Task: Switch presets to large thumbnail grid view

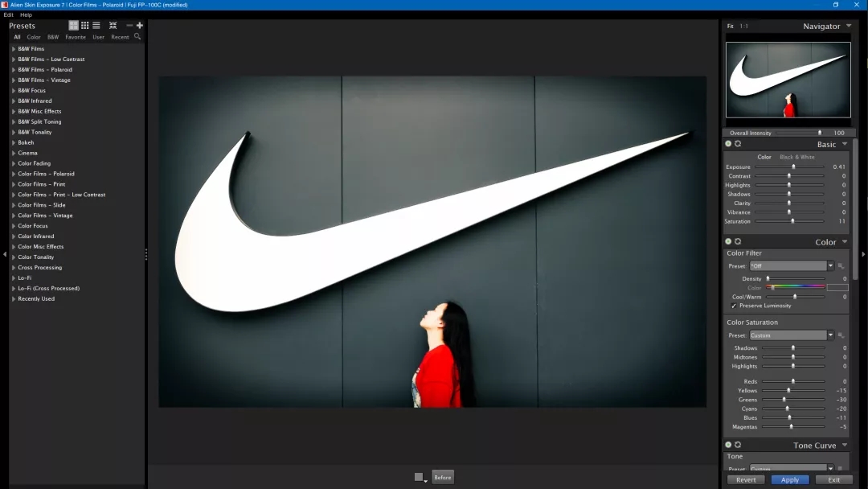Action: coord(73,26)
